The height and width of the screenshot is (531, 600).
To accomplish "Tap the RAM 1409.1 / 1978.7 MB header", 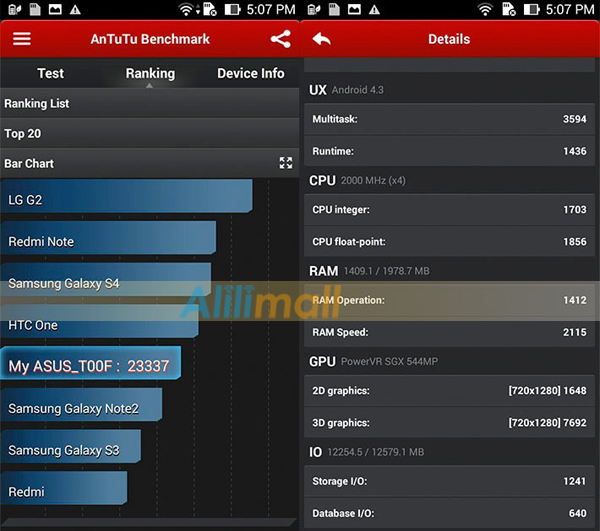I will (369, 271).
